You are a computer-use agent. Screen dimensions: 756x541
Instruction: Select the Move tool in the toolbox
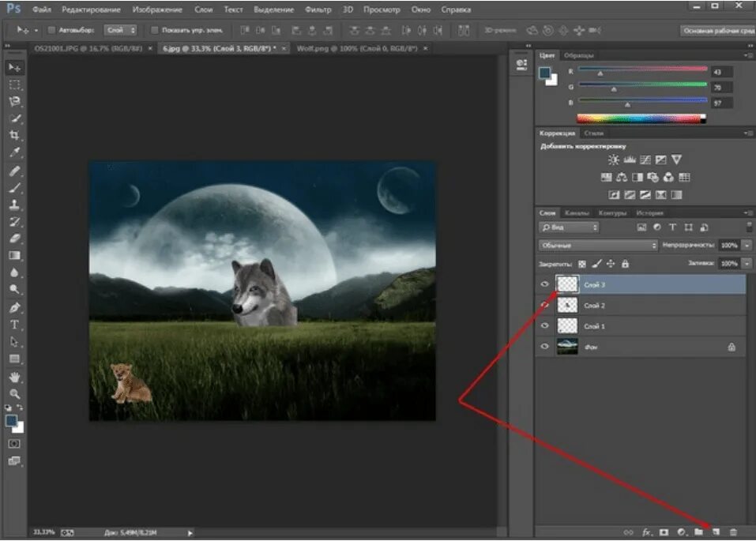(x=14, y=67)
